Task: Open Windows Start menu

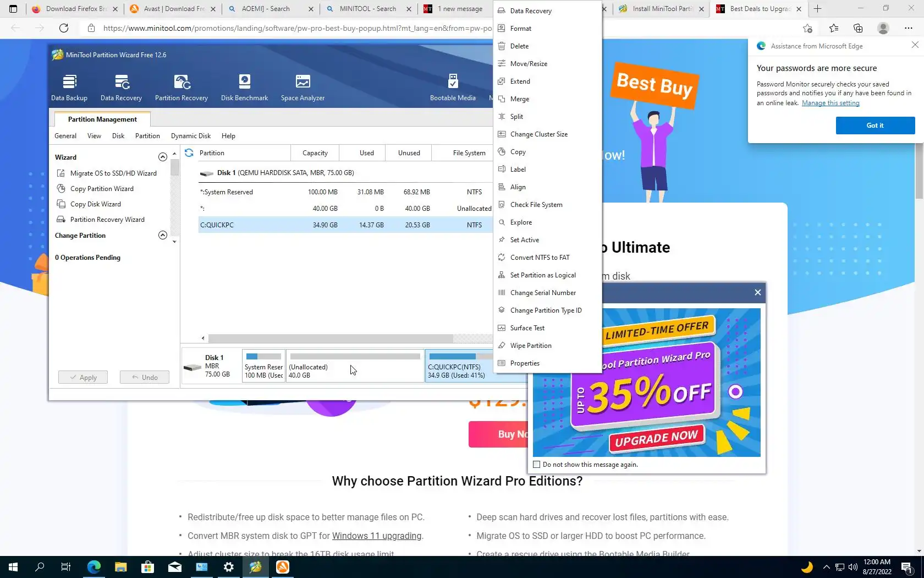Action: click(x=13, y=566)
